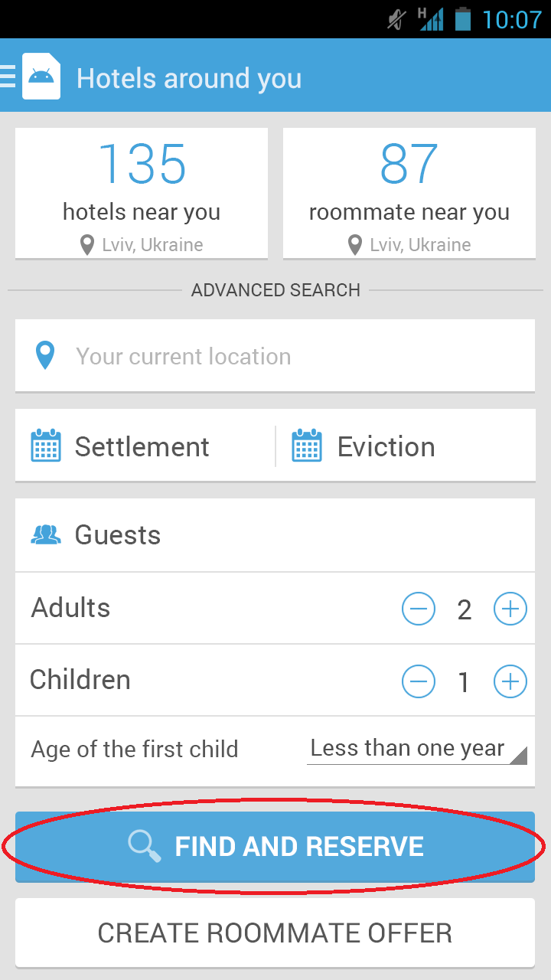Viewport: 551px width, 980px height.
Task: Tap the Your current location field
Action: pyautogui.click(x=291, y=356)
